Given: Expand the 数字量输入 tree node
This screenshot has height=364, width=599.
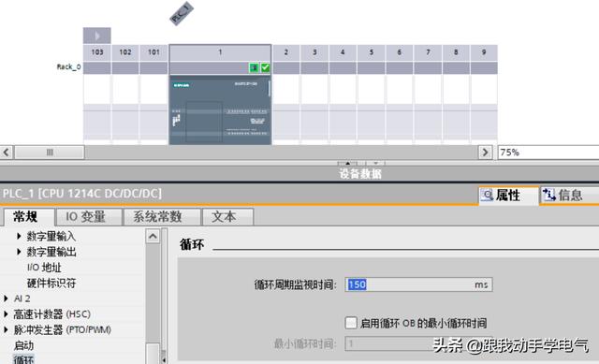Looking at the screenshot, I should (19, 237).
